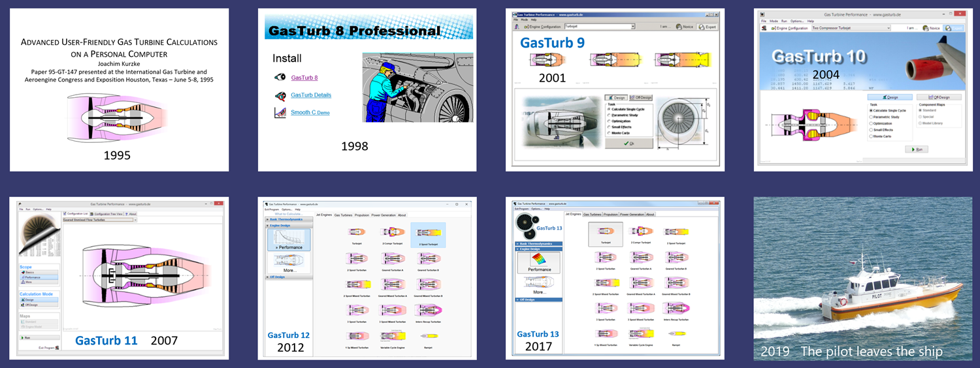Expand Off Design section in GasTurb 13
This screenshot has width=980, height=368.
coord(539,299)
